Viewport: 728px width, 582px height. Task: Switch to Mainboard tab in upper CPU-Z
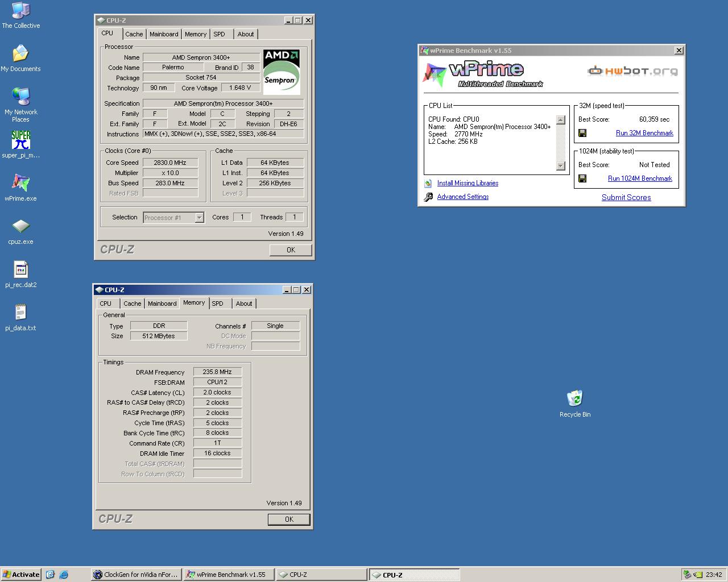point(164,34)
